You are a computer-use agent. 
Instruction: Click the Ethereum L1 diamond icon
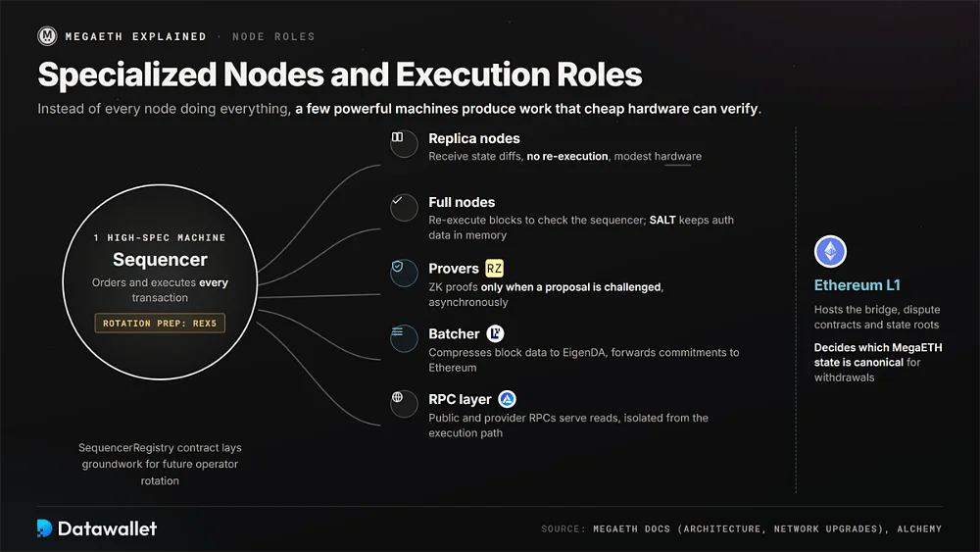(x=830, y=251)
